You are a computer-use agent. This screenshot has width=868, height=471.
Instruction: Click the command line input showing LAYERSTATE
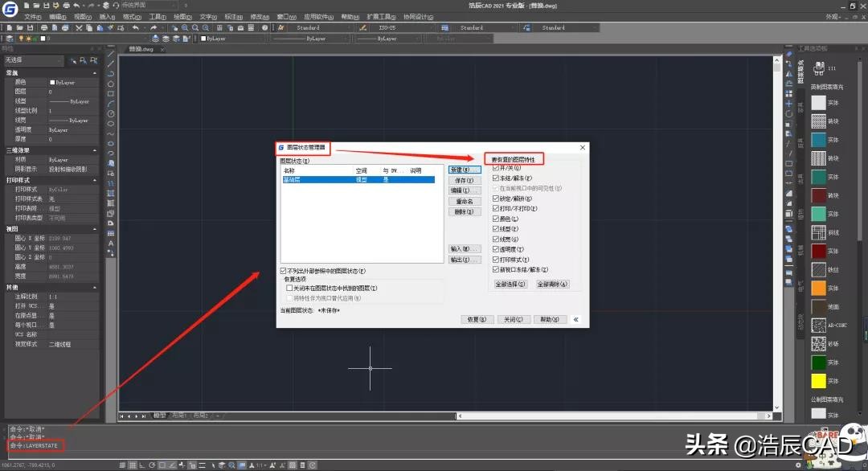tap(34, 444)
